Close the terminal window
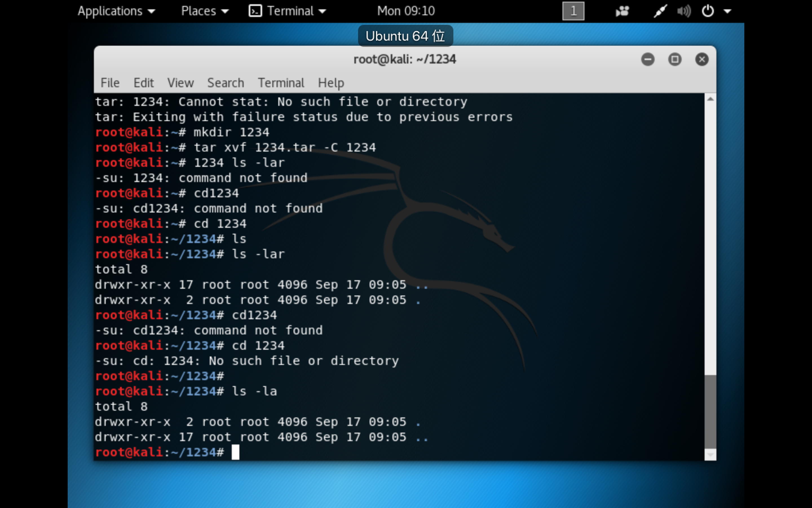812x508 pixels. click(701, 60)
